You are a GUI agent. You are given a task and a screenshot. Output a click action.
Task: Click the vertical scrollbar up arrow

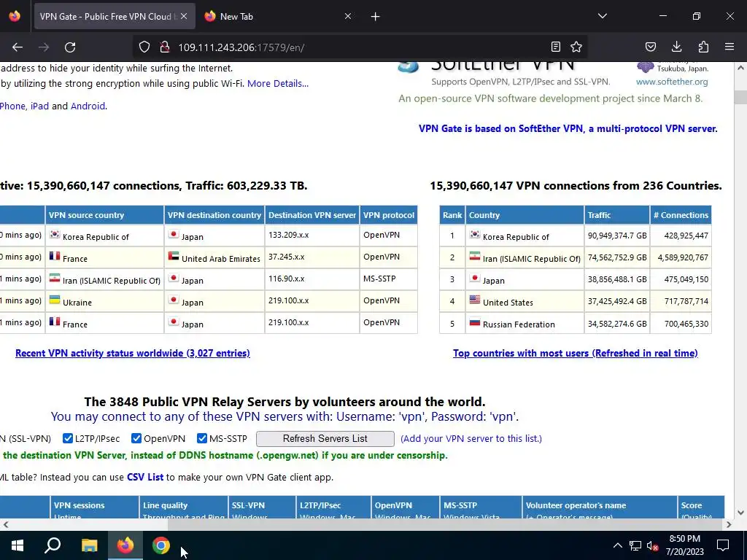[740, 68]
